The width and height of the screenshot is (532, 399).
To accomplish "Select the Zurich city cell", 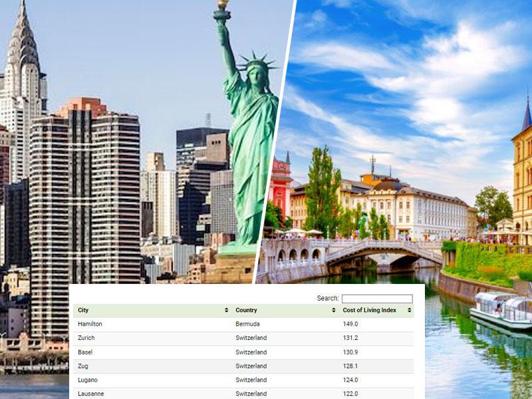I will [x=86, y=338].
